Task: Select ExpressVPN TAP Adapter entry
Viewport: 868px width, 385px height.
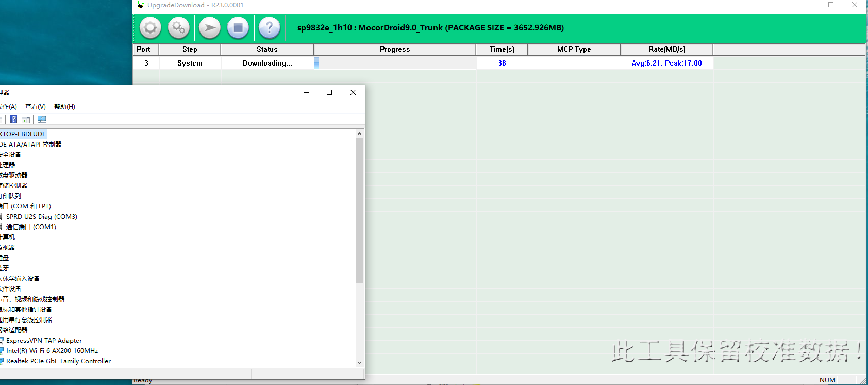Action: tap(44, 341)
